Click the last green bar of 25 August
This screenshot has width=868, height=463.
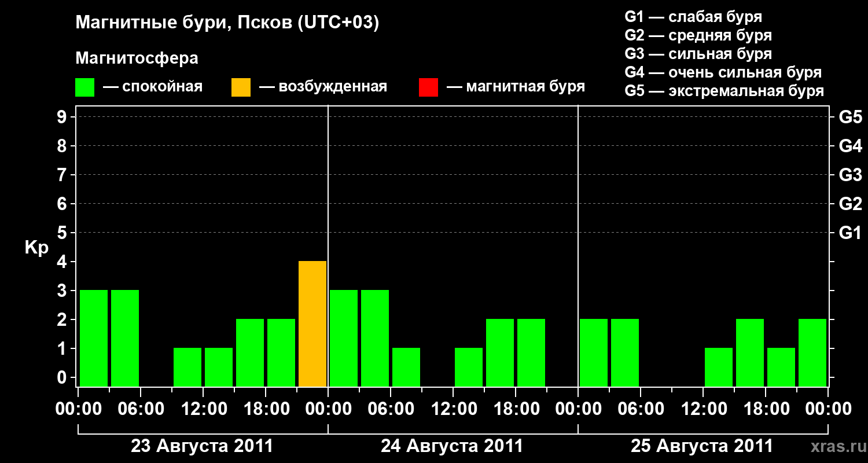click(x=812, y=352)
